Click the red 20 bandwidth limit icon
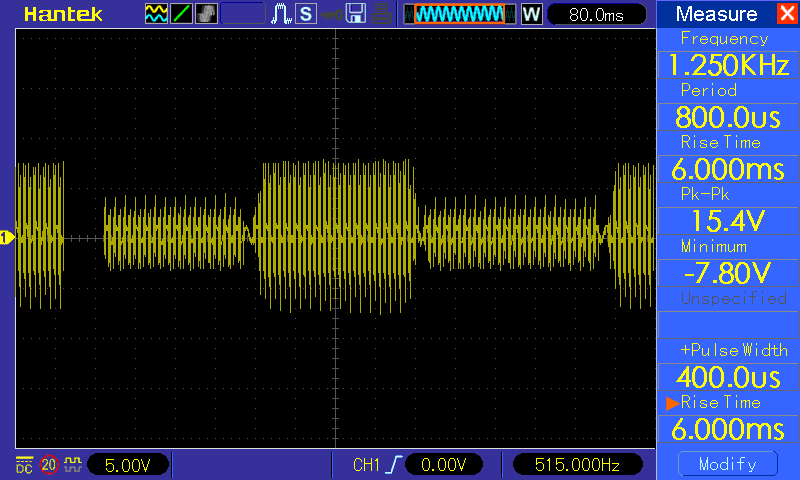Viewport: 800px width, 480px height. point(49,465)
